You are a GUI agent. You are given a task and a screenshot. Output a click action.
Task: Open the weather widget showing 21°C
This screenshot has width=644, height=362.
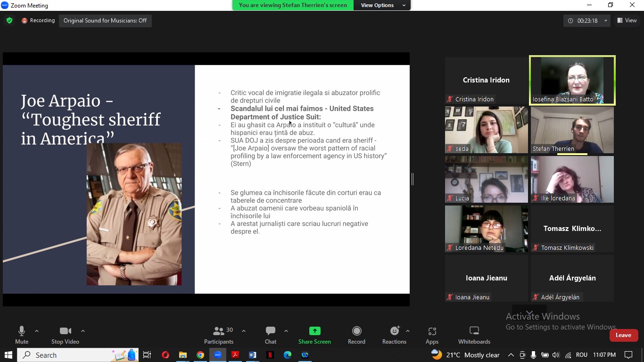(466, 355)
